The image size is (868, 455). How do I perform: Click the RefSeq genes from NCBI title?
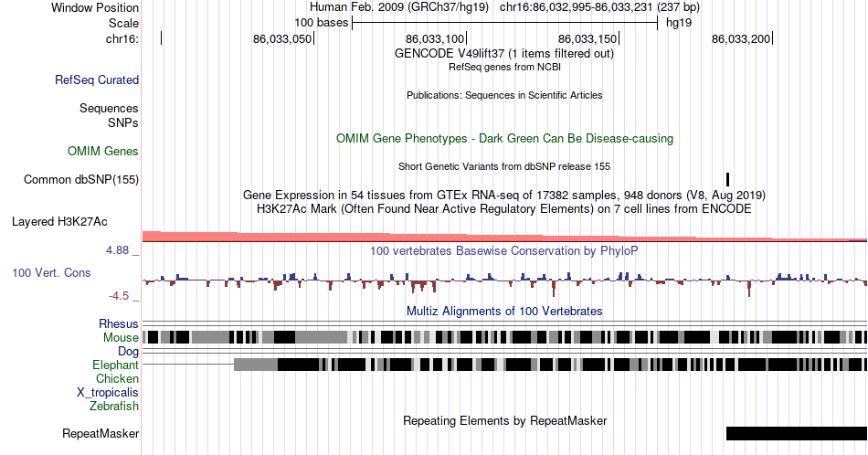pos(504,67)
